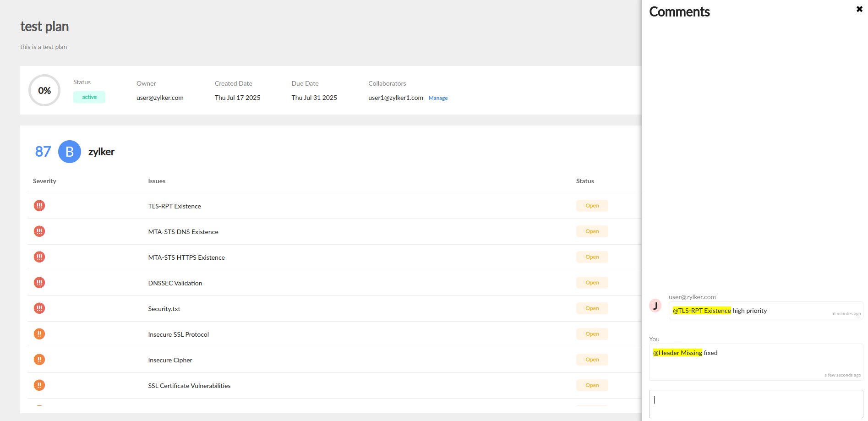Click the active status badge

click(x=89, y=97)
